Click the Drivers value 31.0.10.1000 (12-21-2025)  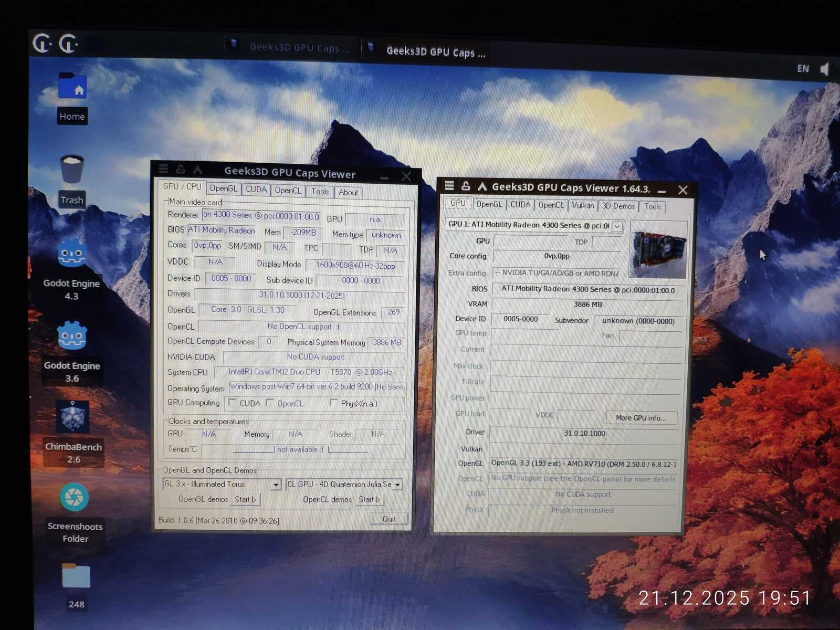point(301,295)
